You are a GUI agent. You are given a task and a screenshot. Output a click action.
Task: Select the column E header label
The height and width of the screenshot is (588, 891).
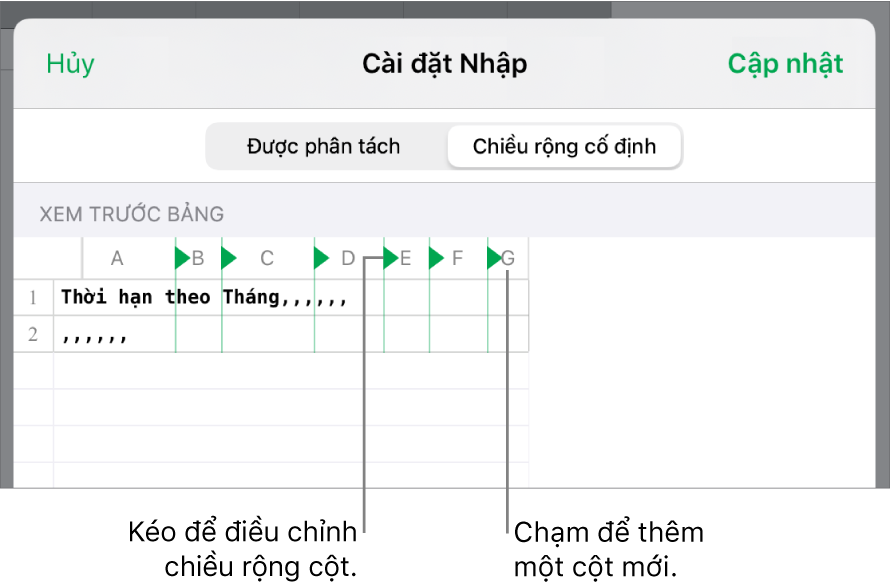tap(404, 258)
